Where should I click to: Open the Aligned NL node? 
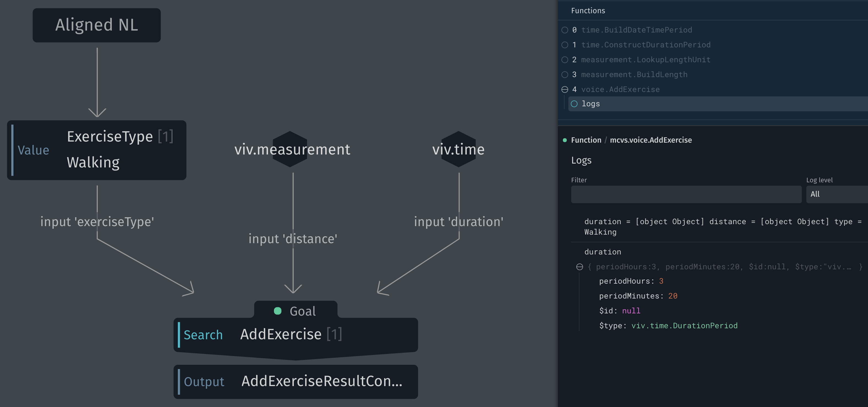tap(97, 25)
